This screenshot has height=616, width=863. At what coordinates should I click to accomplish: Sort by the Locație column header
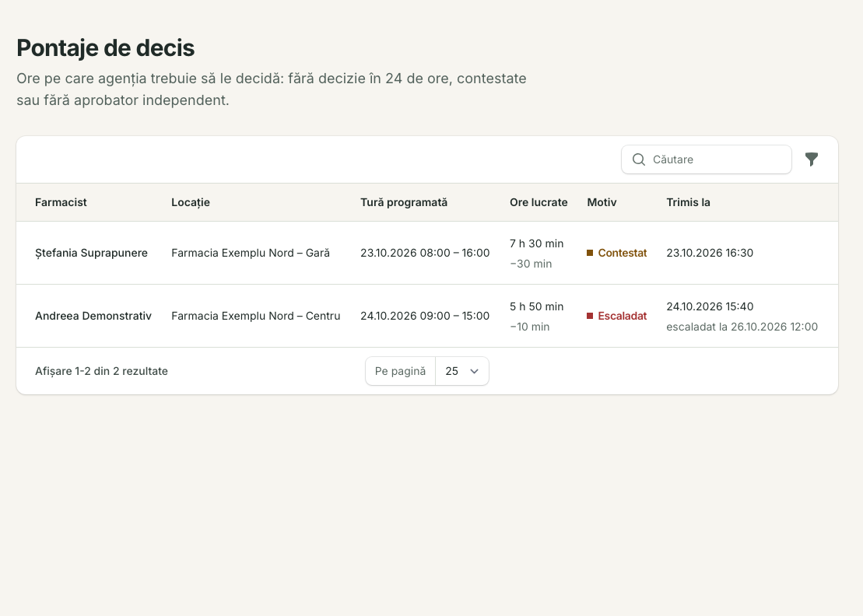click(x=191, y=202)
